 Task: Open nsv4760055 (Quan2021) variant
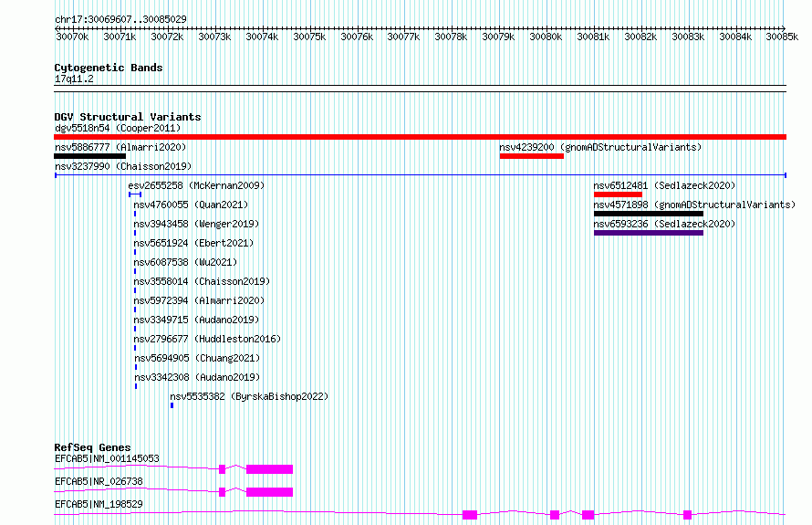(x=191, y=205)
